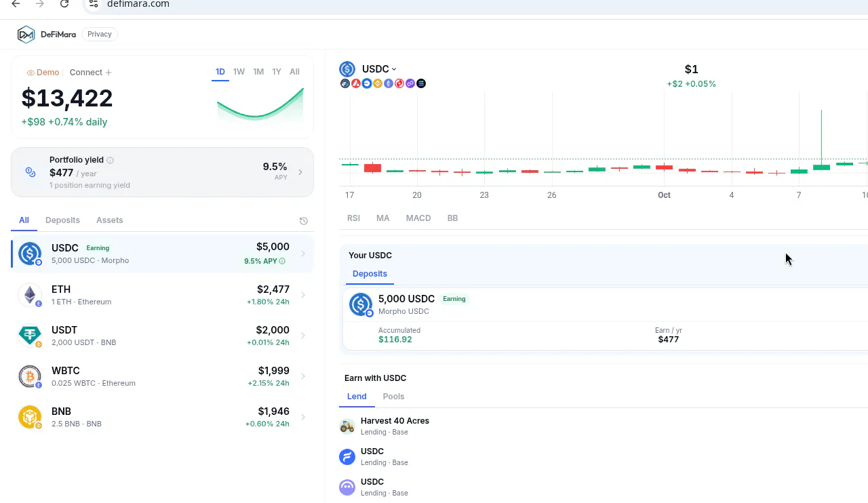Click the blue Fluid USDC lending icon
Image resolution: width=868 pixels, height=503 pixels.
pyautogui.click(x=347, y=457)
